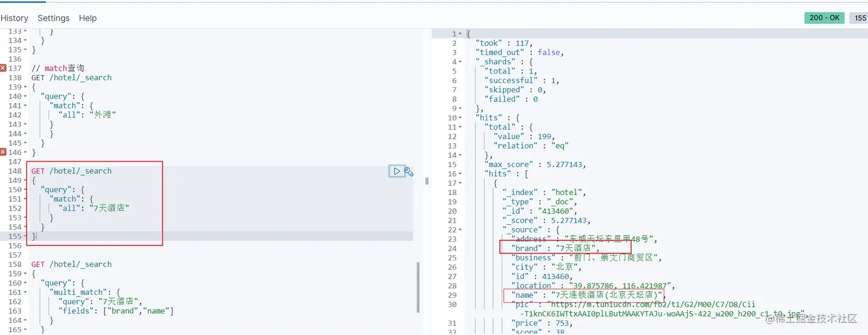Collapse the first hit object at line 17
The image size is (868, 335).
pyautogui.click(x=460, y=184)
